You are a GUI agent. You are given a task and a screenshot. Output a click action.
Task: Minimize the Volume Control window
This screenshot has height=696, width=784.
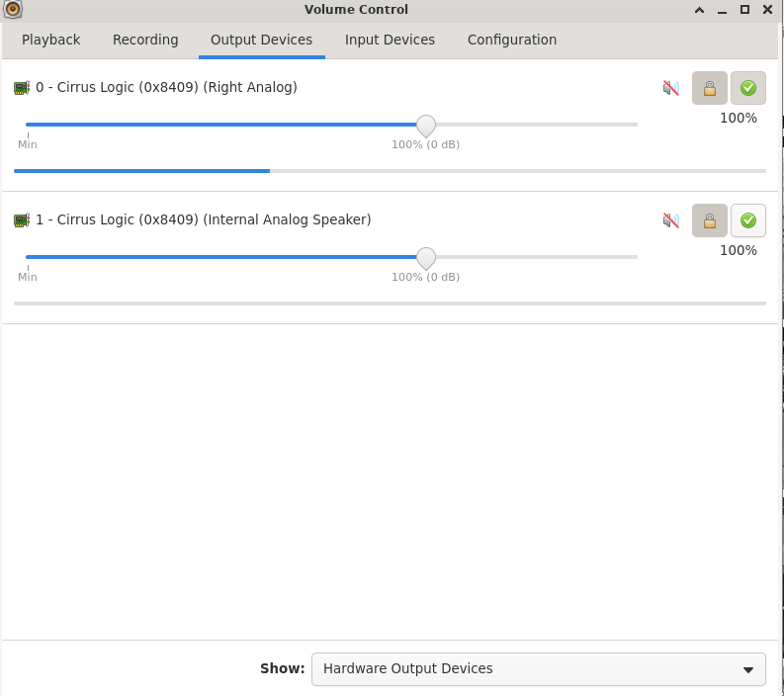click(722, 10)
